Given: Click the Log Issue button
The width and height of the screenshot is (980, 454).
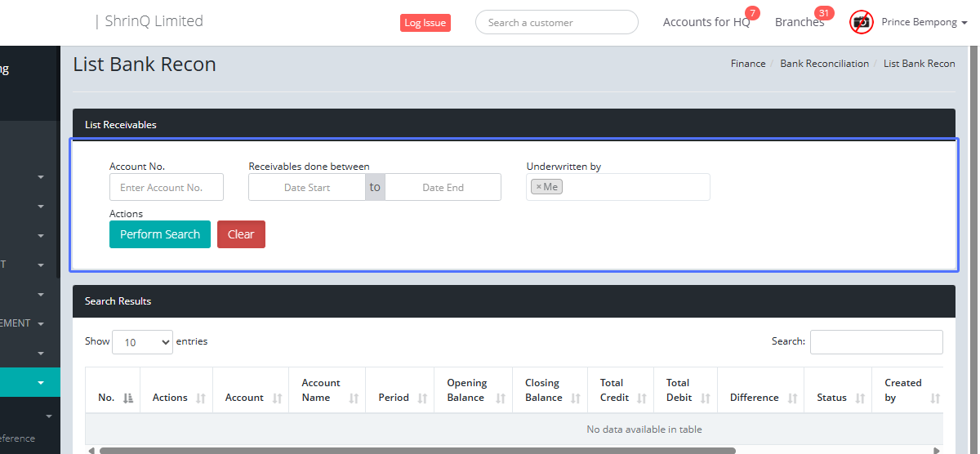Looking at the screenshot, I should [x=425, y=23].
